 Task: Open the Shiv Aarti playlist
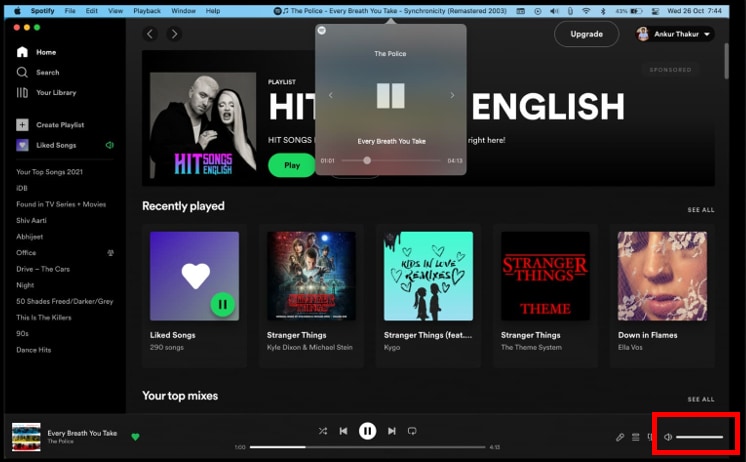click(31, 220)
